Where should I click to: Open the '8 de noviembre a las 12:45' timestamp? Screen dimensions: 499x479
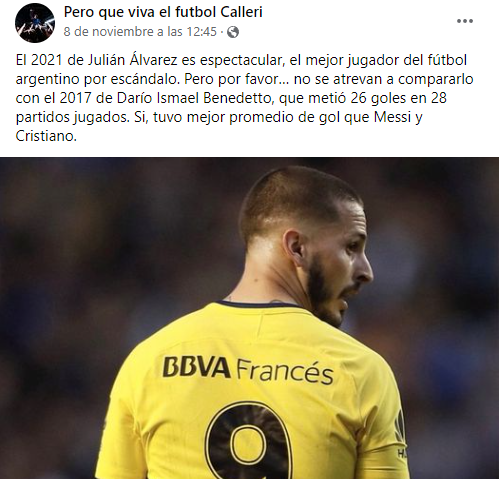(x=140, y=32)
